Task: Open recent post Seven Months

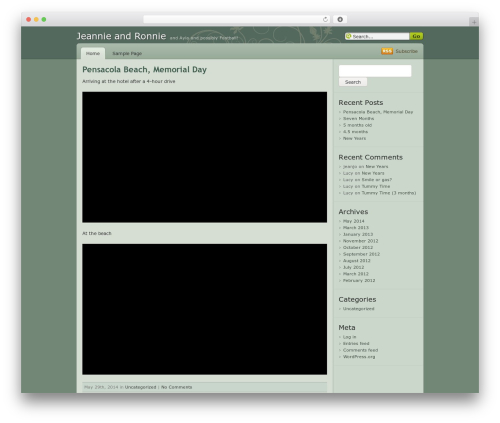Action: coord(358,118)
